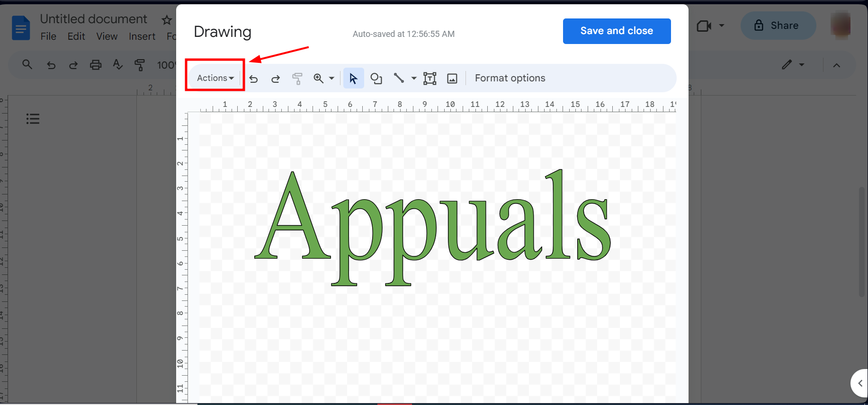Click the Drawing dialog paint format icon
The height and width of the screenshot is (405, 868).
(297, 79)
